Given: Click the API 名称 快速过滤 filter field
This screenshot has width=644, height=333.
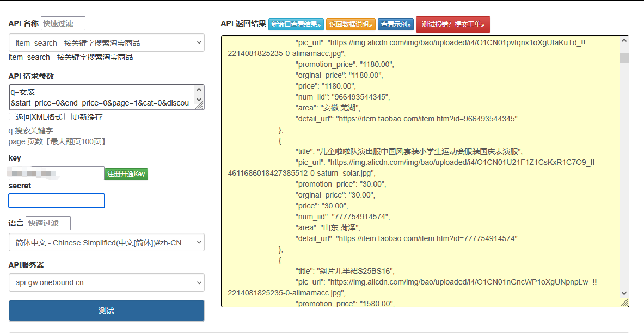Looking at the screenshot, I should [x=63, y=23].
